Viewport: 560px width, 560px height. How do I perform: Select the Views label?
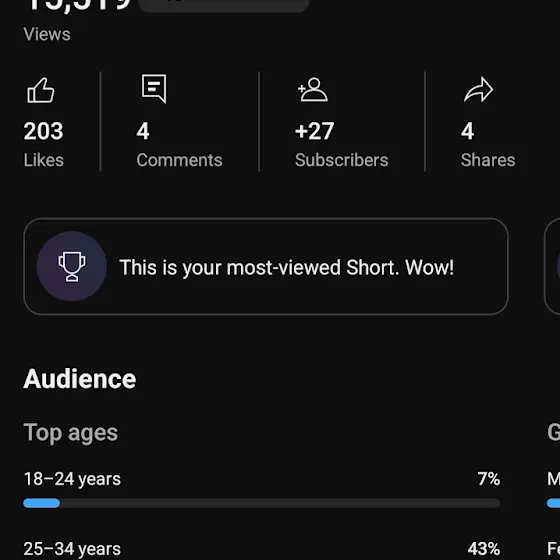47,34
